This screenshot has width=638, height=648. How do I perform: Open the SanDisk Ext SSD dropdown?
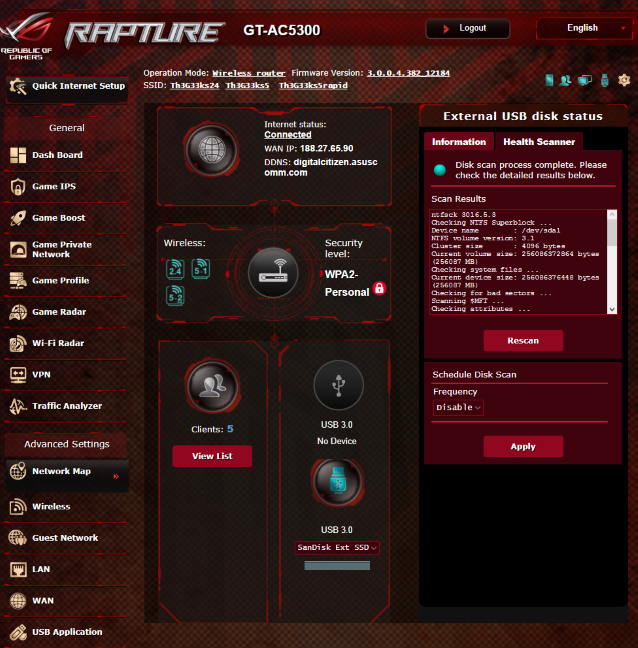[x=337, y=548]
